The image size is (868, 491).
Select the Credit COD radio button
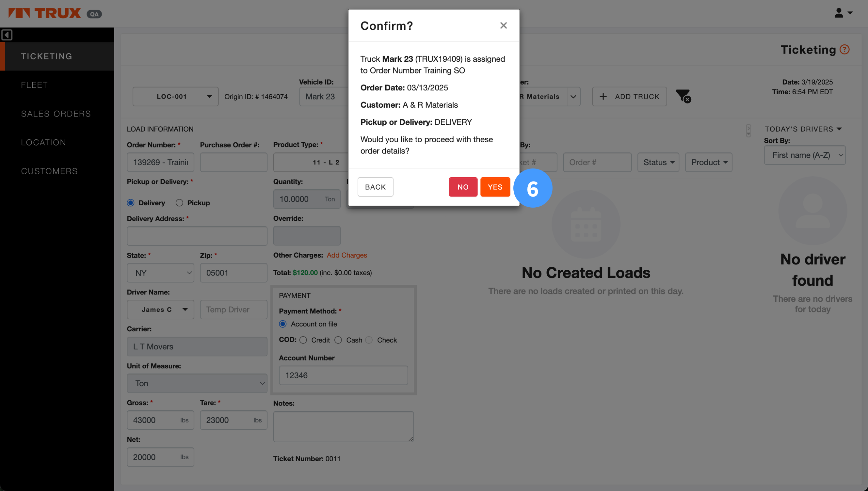tap(303, 340)
